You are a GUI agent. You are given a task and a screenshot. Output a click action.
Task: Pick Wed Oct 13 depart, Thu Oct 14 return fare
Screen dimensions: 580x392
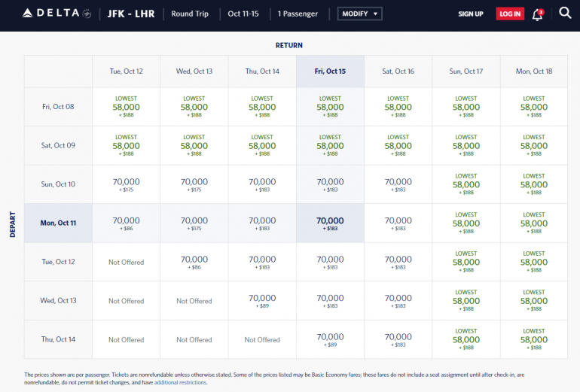coord(262,301)
